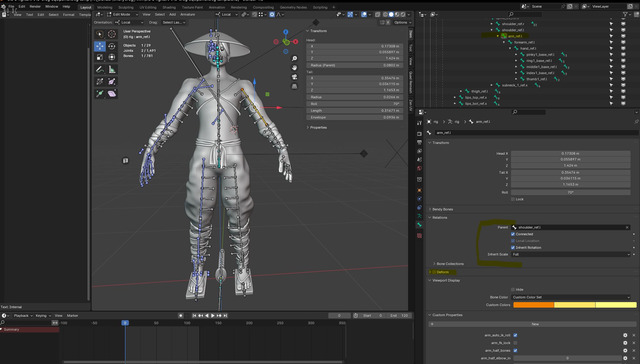Collapse the forearm_ref.l tree item
This screenshot has width=640, height=364.
point(504,42)
